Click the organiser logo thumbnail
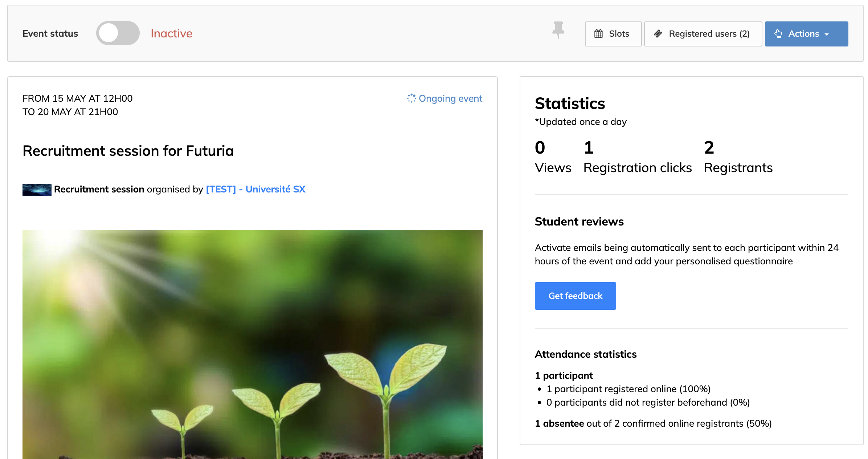Screen dimensions: 868x459 pyautogui.click(x=37, y=190)
